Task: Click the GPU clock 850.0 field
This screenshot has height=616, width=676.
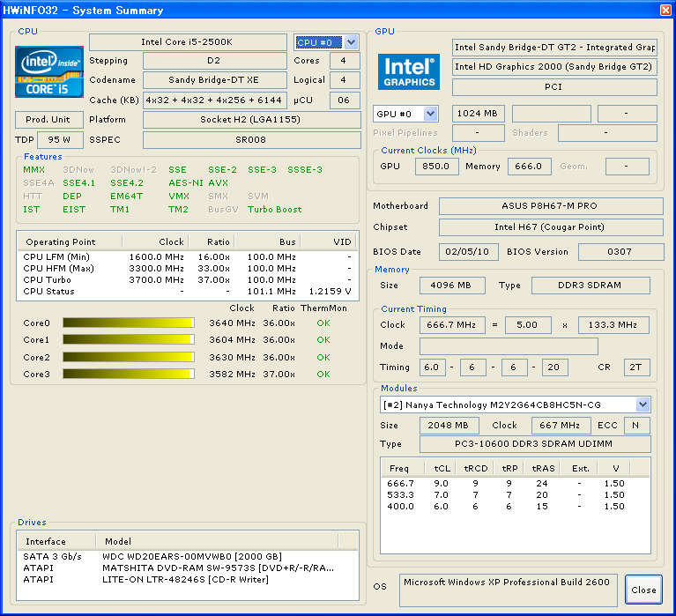Action: pyautogui.click(x=436, y=167)
